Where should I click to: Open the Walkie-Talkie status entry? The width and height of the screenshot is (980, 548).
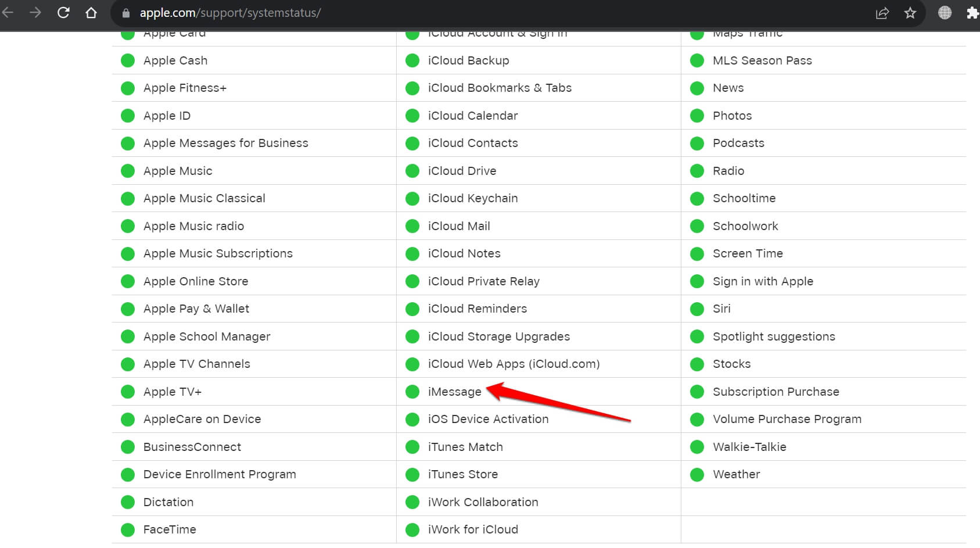(749, 447)
